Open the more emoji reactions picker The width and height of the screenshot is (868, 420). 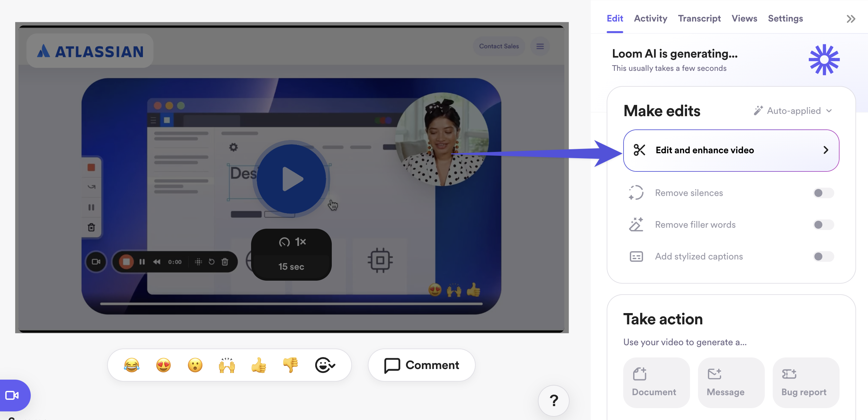click(x=325, y=365)
